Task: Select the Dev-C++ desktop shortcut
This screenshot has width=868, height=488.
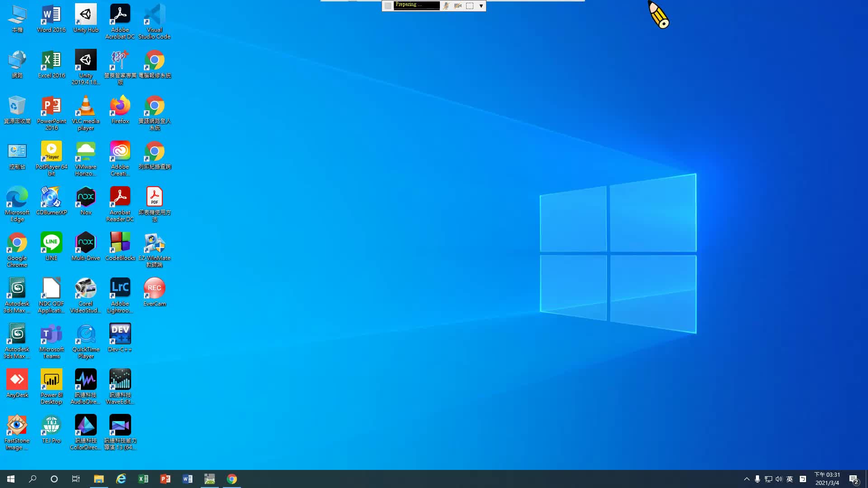Action: 120,338
